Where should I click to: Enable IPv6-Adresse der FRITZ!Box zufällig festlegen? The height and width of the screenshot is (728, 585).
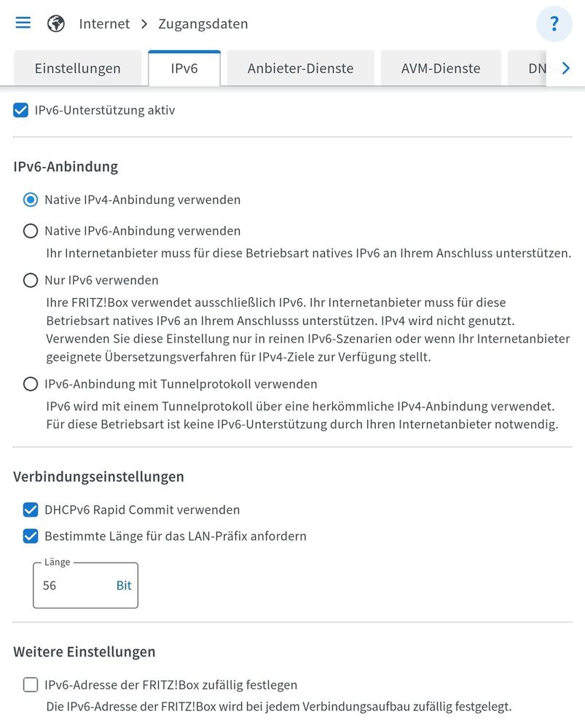(x=31, y=685)
